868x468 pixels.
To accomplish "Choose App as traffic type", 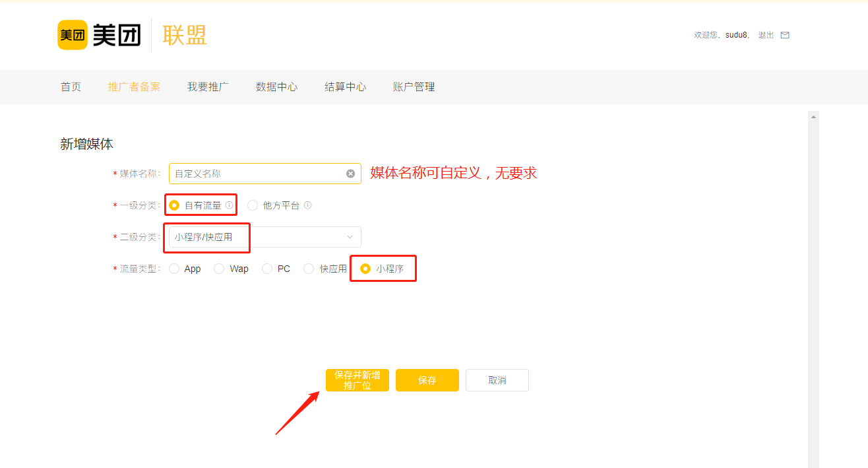I will tap(174, 269).
